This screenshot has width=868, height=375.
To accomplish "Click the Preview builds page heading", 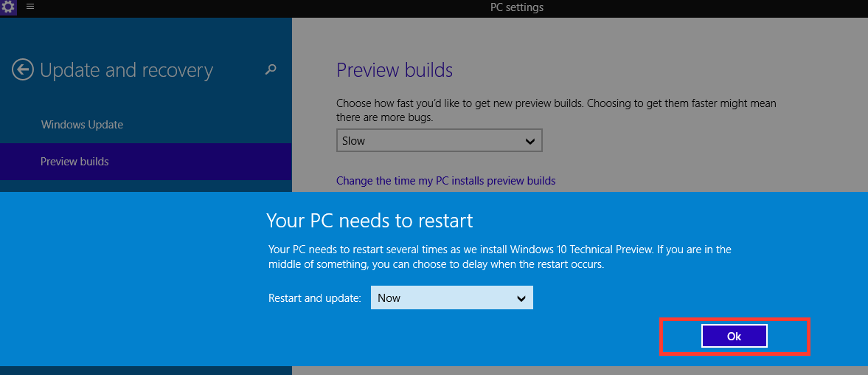I will [395, 70].
